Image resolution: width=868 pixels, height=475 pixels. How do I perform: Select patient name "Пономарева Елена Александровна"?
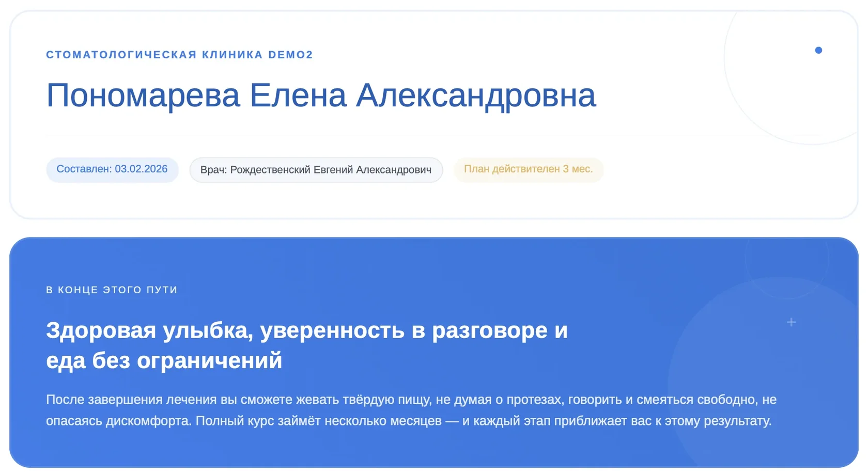321,96
